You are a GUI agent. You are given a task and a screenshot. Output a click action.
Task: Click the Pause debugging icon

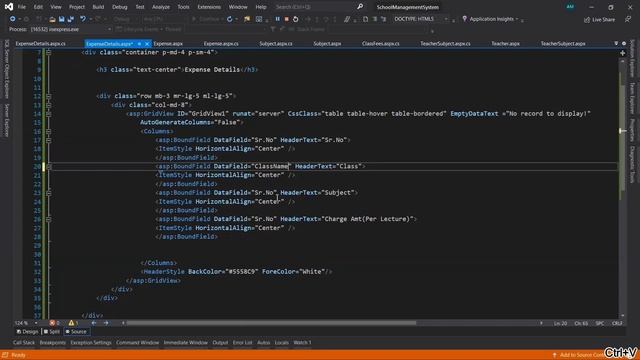click(278, 19)
